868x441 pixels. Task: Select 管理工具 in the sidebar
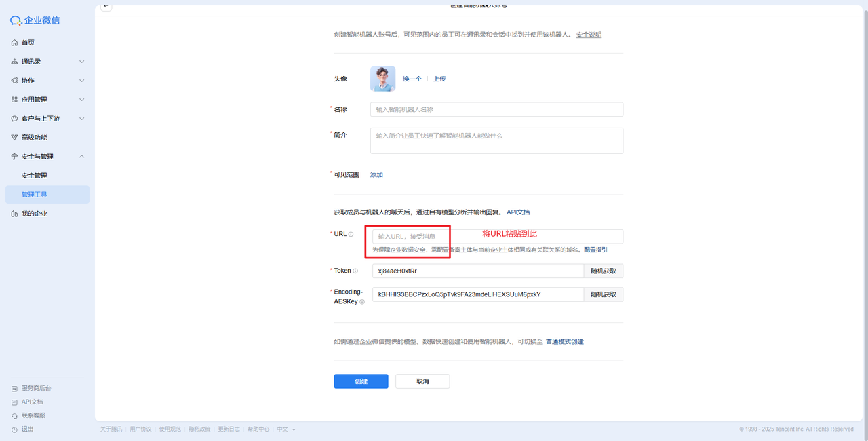34,195
